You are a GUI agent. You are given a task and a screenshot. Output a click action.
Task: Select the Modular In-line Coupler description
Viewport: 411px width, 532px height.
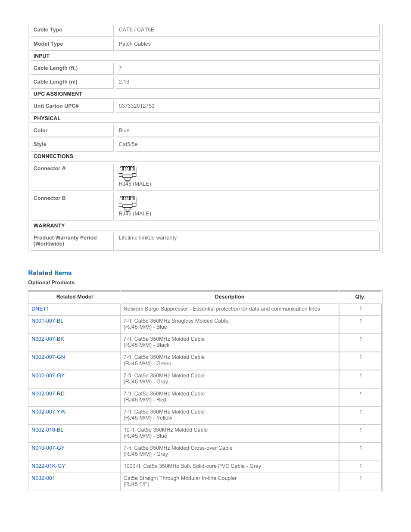pyautogui.click(x=180, y=481)
